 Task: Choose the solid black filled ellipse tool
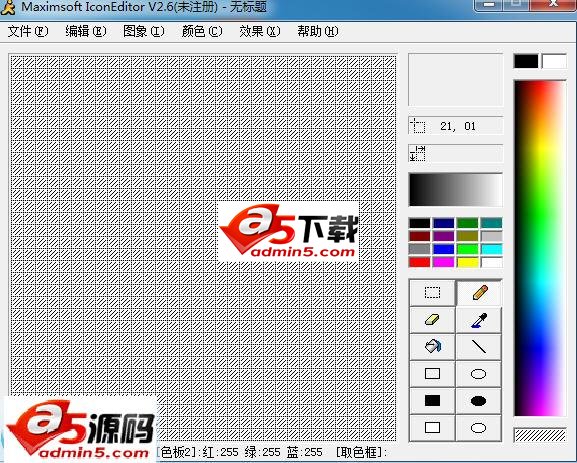(x=478, y=400)
